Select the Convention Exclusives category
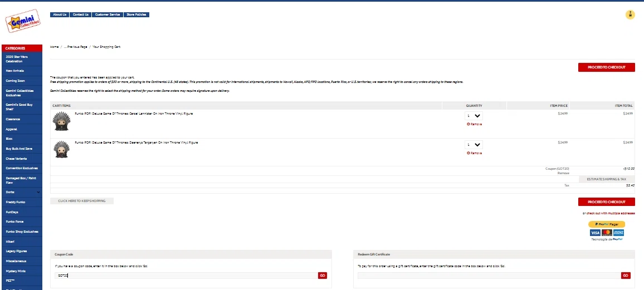 point(22,168)
